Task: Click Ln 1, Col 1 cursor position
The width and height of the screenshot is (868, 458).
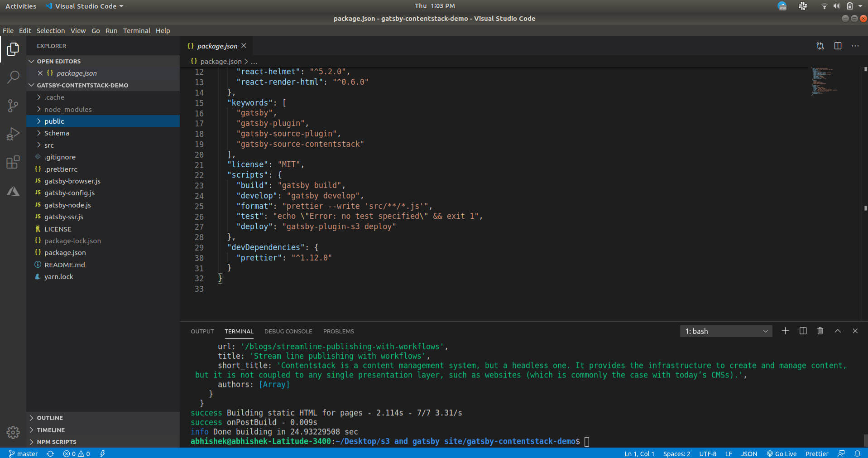Action: 639,453
